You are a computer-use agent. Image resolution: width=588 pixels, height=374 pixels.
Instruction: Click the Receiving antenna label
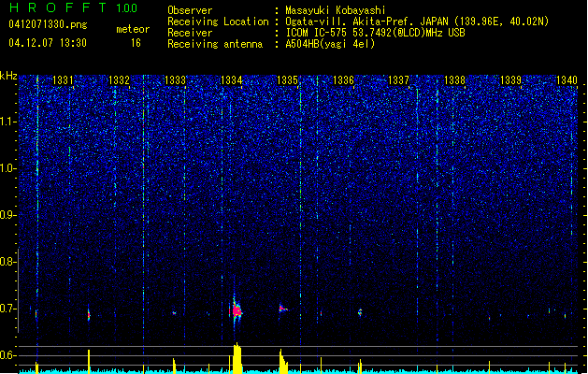(215, 44)
